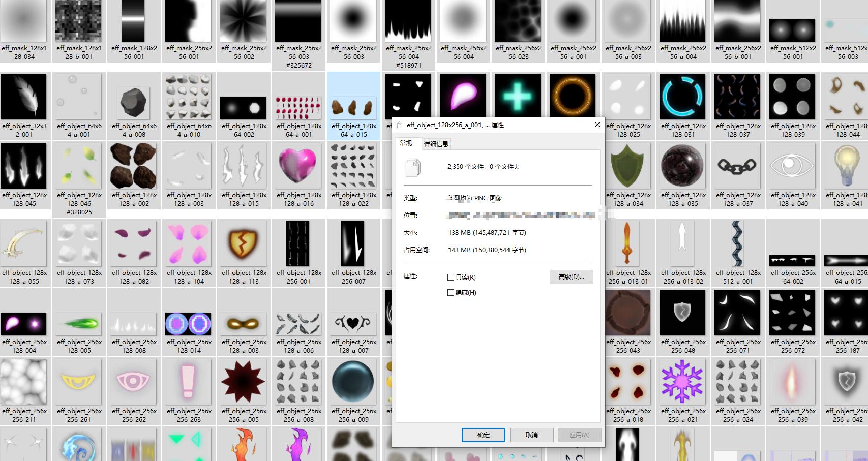This screenshot has height=461, width=868.
Task: Select the golden ring thumbnail
Action: pos(573,97)
